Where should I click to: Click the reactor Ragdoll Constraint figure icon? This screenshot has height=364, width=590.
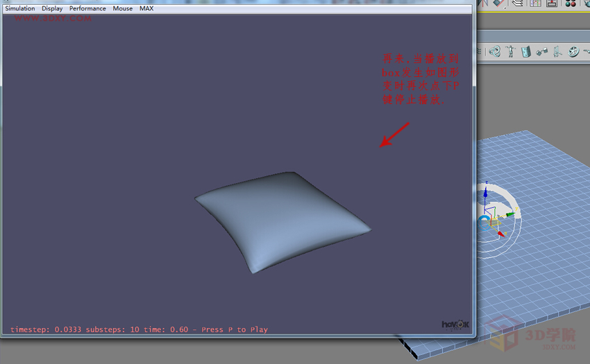[511, 51]
